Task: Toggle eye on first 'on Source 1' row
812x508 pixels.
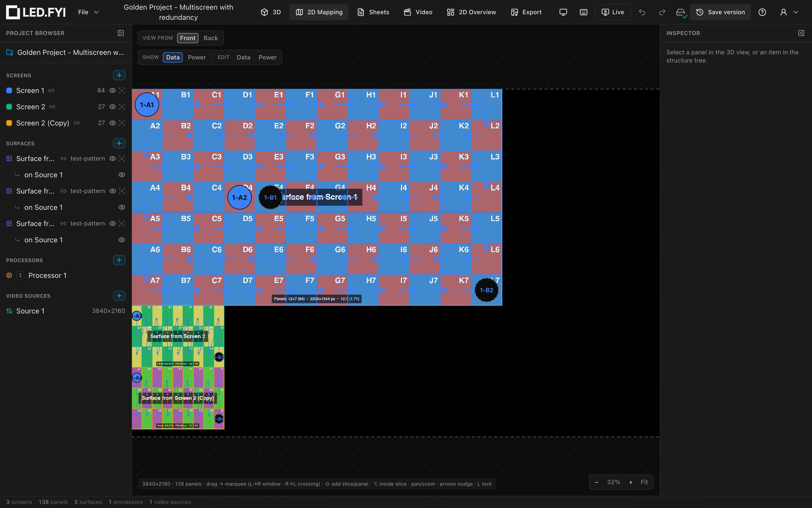Action: (x=122, y=175)
